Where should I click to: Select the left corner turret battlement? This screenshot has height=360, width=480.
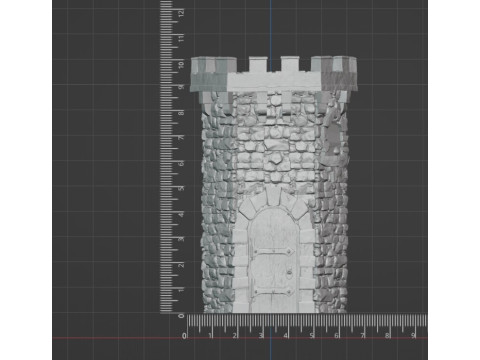pyautogui.click(x=213, y=74)
